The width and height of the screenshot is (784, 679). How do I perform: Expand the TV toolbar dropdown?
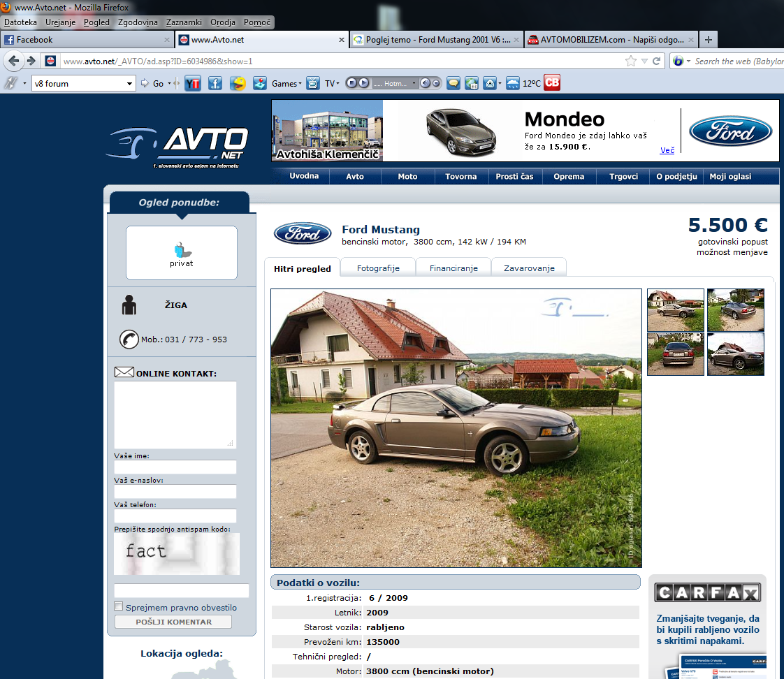pos(338,84)
